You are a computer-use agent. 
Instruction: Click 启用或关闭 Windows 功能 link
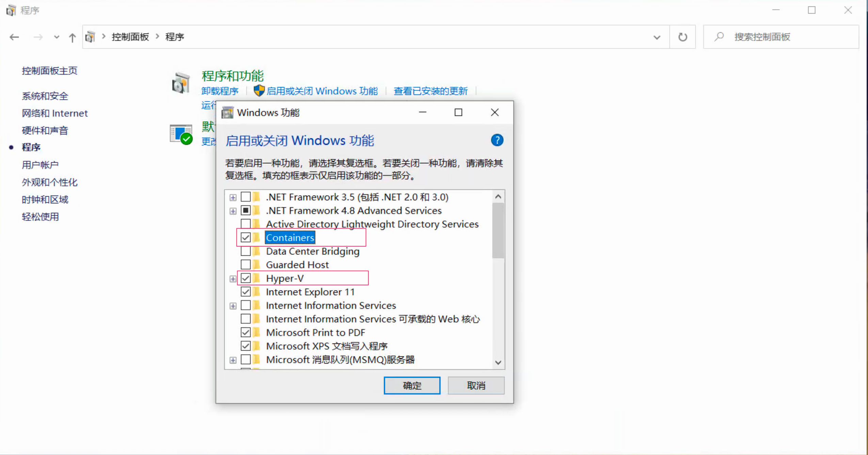tap(322, 91)
